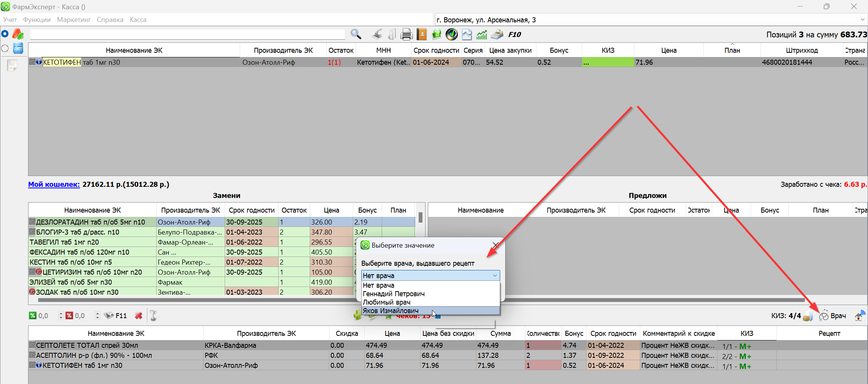Open the Мой кошелек link
This screenshot has width=868, height=384.
(54, 184)
